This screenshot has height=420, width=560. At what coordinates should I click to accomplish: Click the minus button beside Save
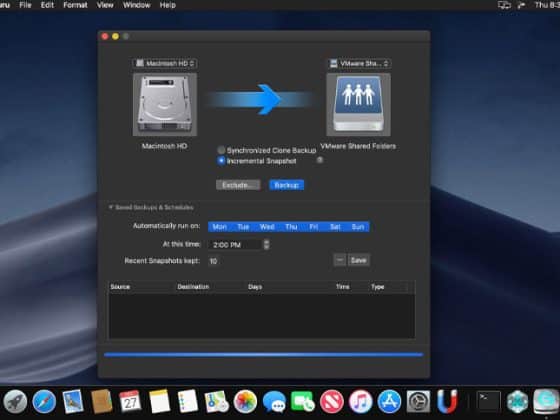click(340, 260)
